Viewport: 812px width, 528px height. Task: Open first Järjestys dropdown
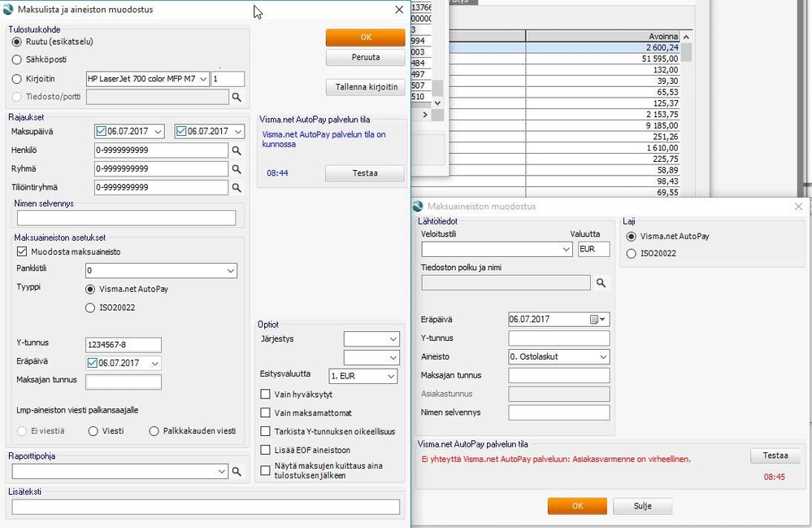[x=393, y=339]
